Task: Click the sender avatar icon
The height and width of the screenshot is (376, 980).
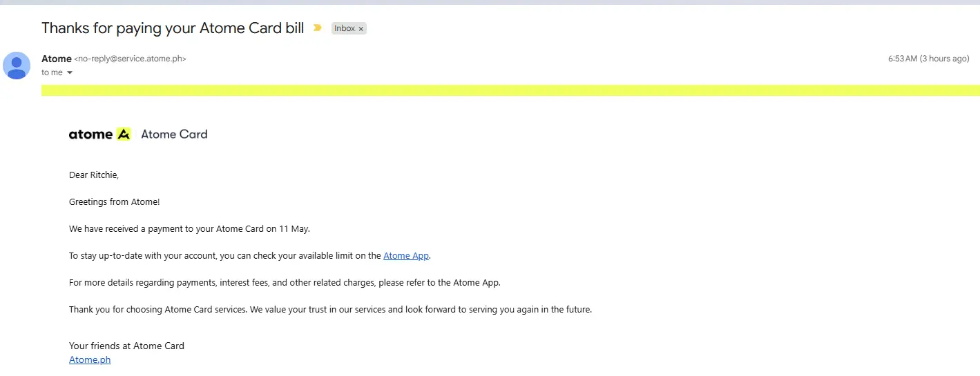Action: pyautogui.click(x=17, y=66)
